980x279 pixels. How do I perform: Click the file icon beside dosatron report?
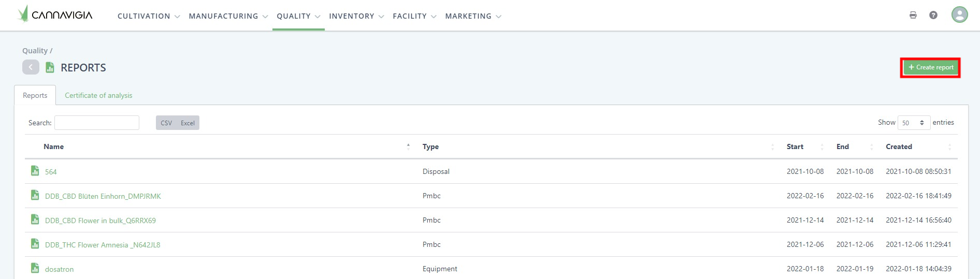35,268
